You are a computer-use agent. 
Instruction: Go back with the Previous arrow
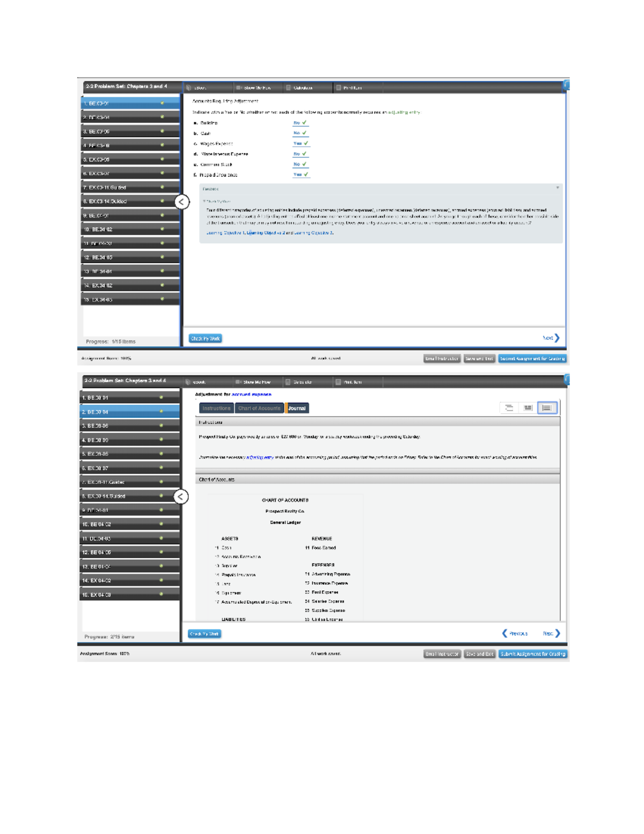coord(515,634)
